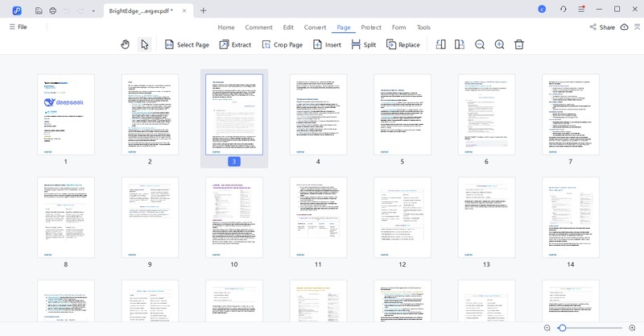
Task: Click the Extract pages button
Action: [x=235, y=45]
